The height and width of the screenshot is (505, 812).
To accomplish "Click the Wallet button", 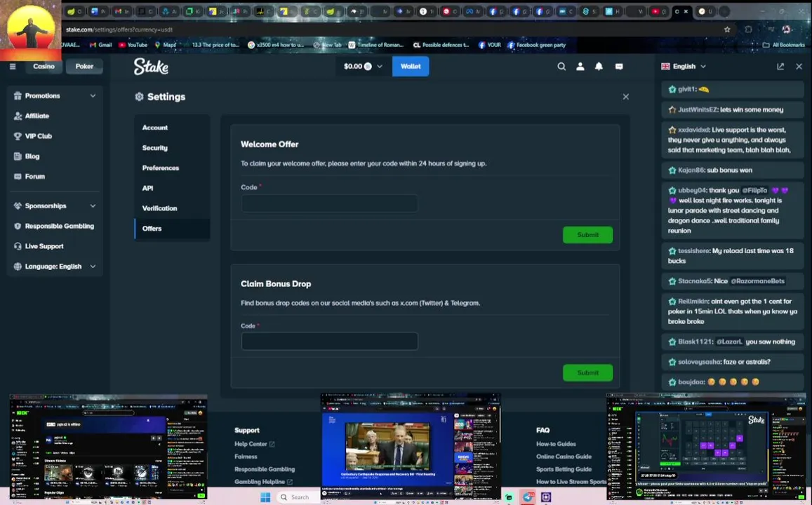I will [411, 66].
